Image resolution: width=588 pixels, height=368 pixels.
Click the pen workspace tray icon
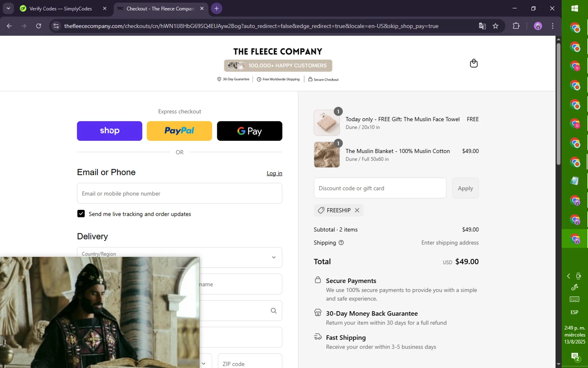(x=575, y=287)
